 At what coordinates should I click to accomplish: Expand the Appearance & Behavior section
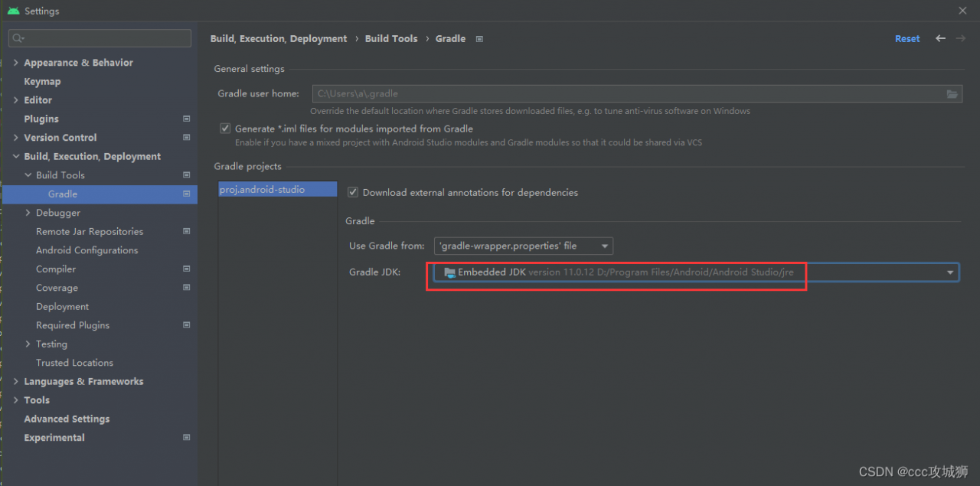click(x=16, y=63)
